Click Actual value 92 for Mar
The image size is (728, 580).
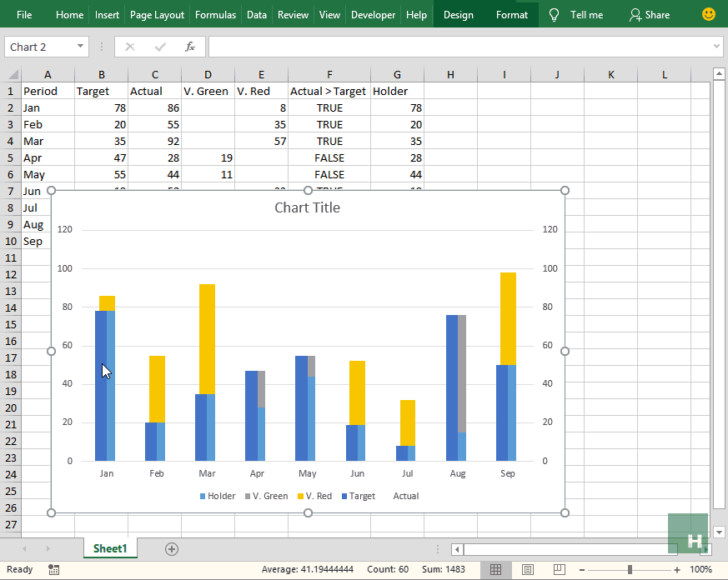(x=154, y=141)
